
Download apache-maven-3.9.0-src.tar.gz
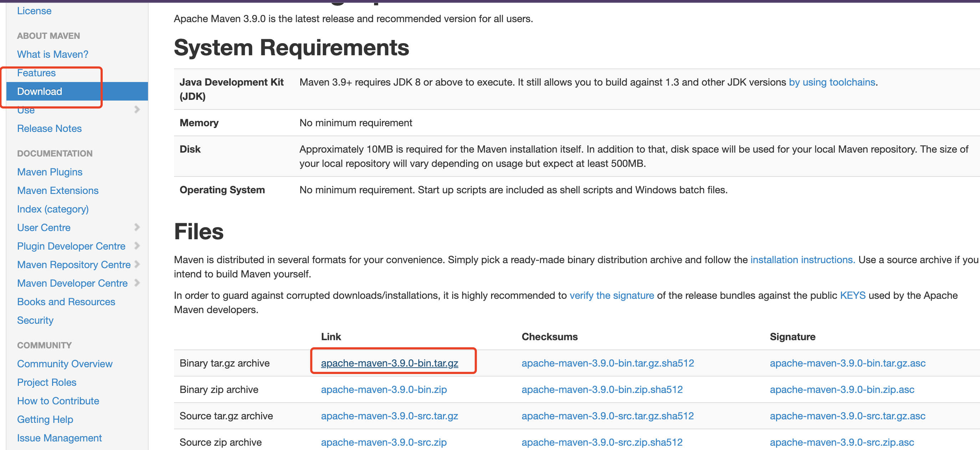[389, 416]
